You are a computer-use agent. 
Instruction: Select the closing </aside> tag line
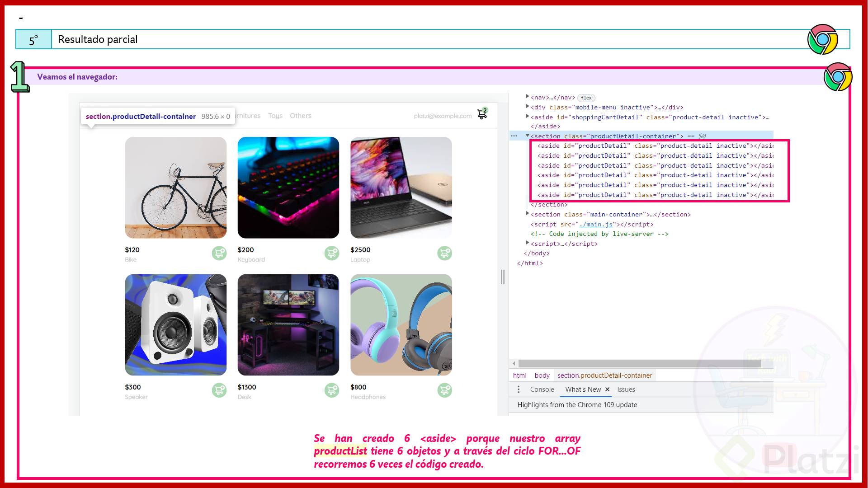tap(546, 127)
